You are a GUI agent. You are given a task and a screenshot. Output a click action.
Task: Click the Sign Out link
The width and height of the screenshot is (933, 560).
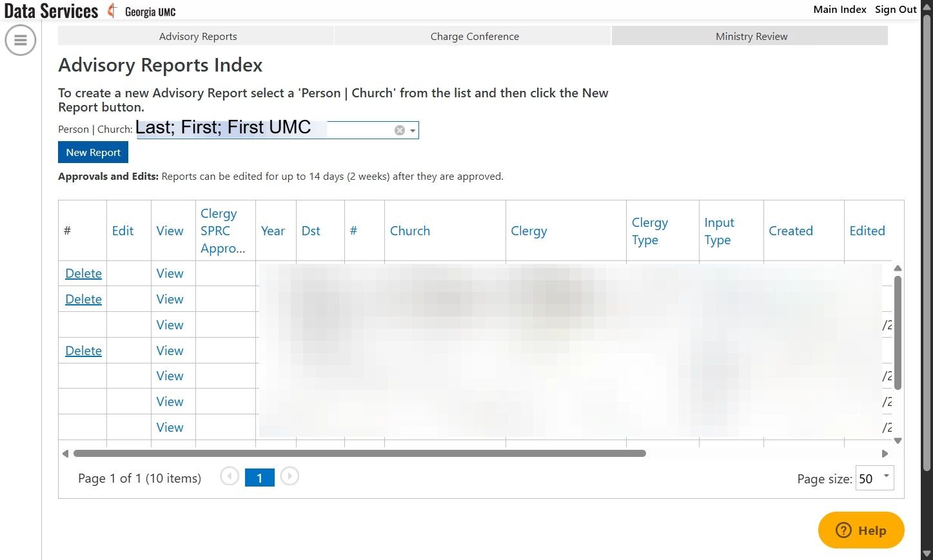pyautogui.click(x=895, y=9)
